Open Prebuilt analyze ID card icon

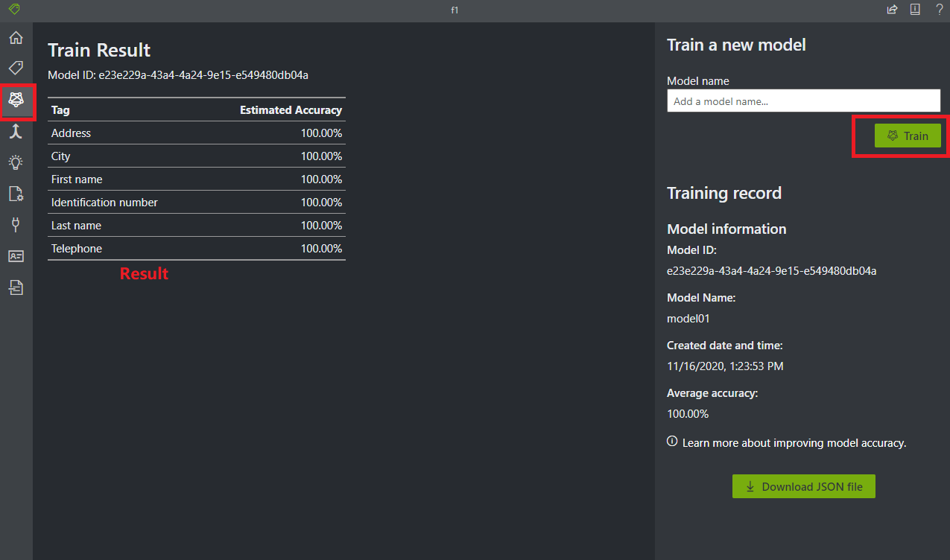coord(16,255)
